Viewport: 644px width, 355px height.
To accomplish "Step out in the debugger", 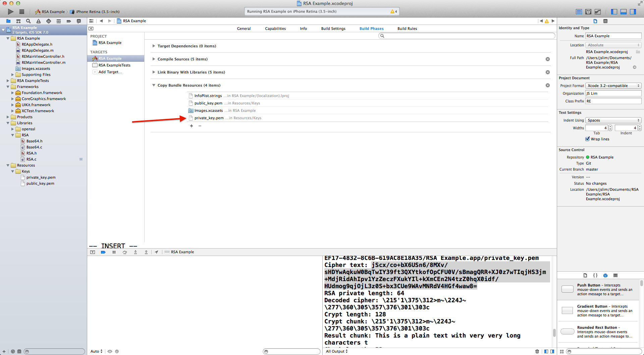I will pyautogui.click(x=146, y=252).
